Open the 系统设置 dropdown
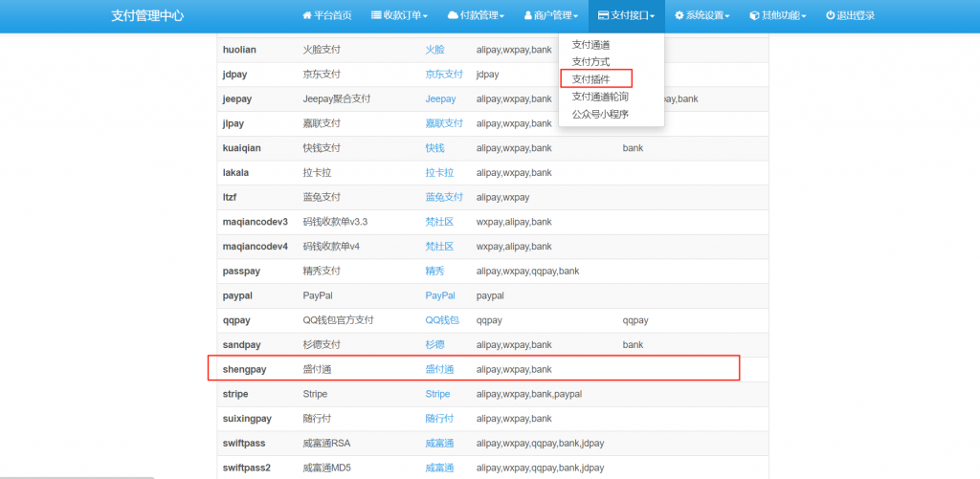980x479 pixels. pos(702,16)
